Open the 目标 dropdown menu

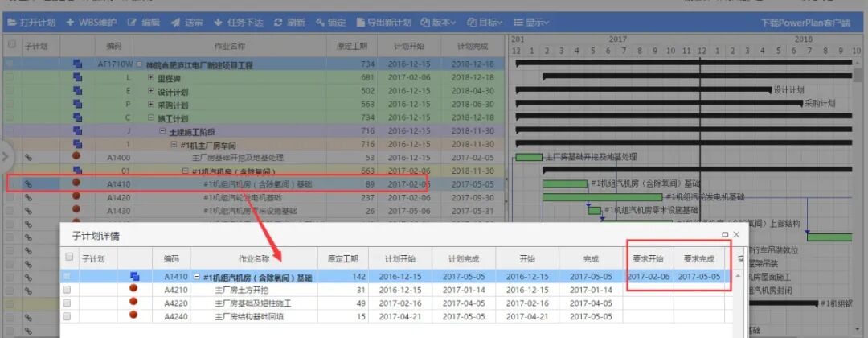click(485, 23)
